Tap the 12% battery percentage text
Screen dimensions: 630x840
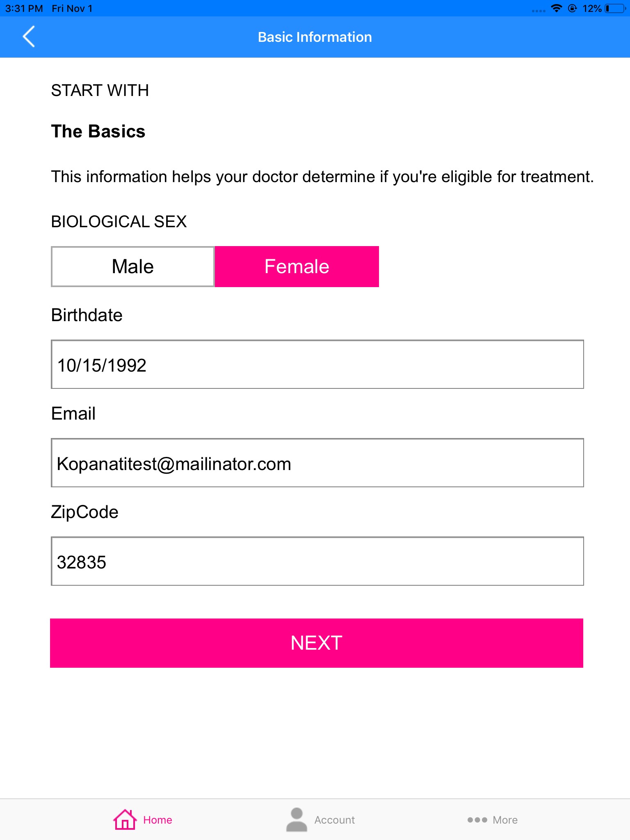click(x=592, y=9)
